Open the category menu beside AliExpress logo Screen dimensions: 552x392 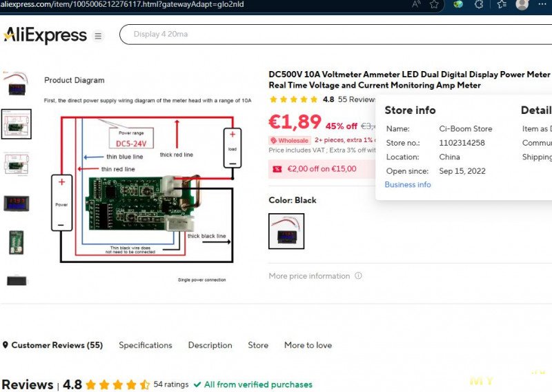pyautogui.click(x=98, y=36)
